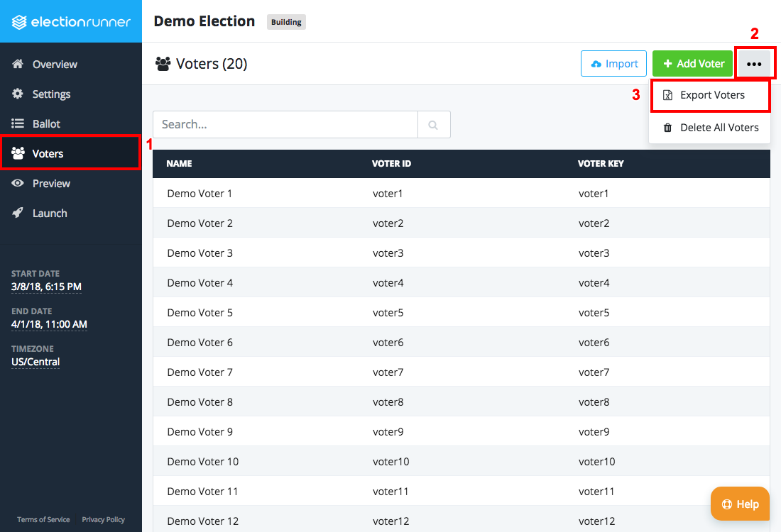Select Delete All Voters option
This screenshot has height=532, width=781.
tap(710, 128)
